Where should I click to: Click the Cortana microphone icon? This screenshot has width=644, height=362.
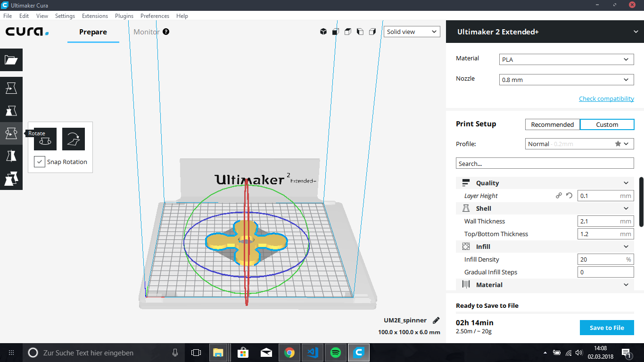(175, 353)
